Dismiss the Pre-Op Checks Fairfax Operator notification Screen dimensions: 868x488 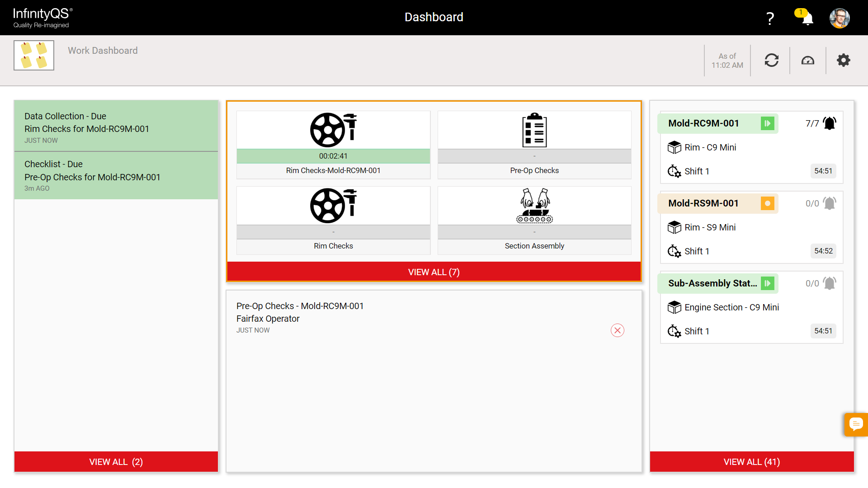[x=618, y=330]
